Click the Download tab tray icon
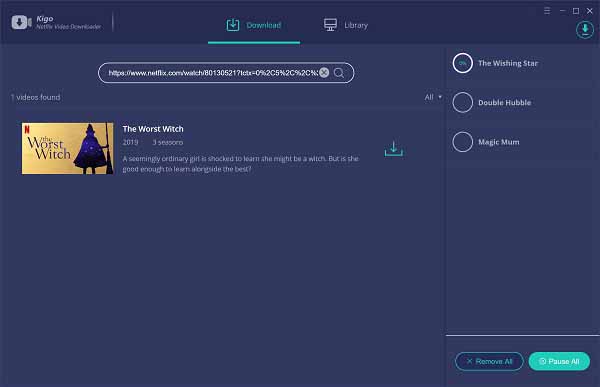600x387 pixels. 233,25
